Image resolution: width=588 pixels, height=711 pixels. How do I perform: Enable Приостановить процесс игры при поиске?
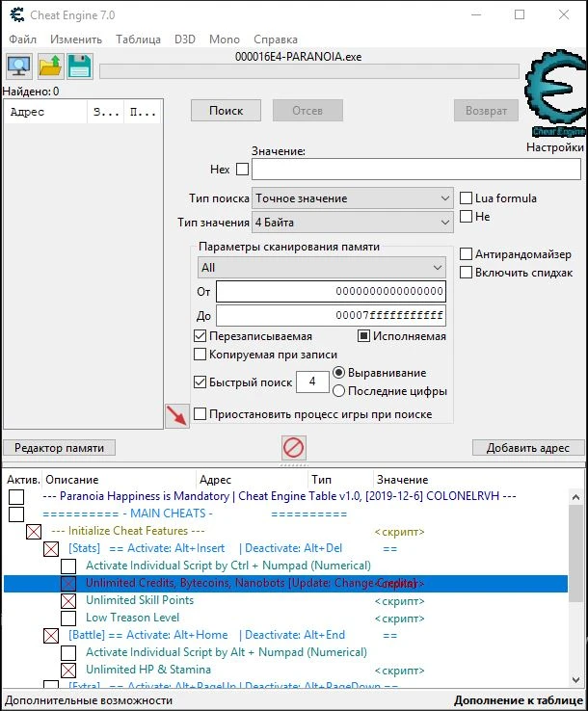tap(200, 414)
